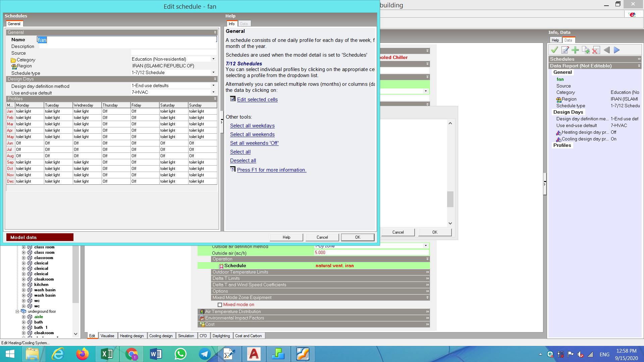Image resolution: width=644 pixels, height=362 pixels.
Task: Open the Simulation tab
Action: [186, 336]
